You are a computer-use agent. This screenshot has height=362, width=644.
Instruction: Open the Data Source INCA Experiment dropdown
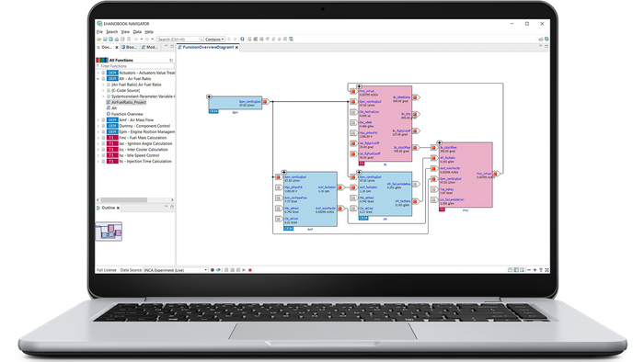[x=176, y=270]
